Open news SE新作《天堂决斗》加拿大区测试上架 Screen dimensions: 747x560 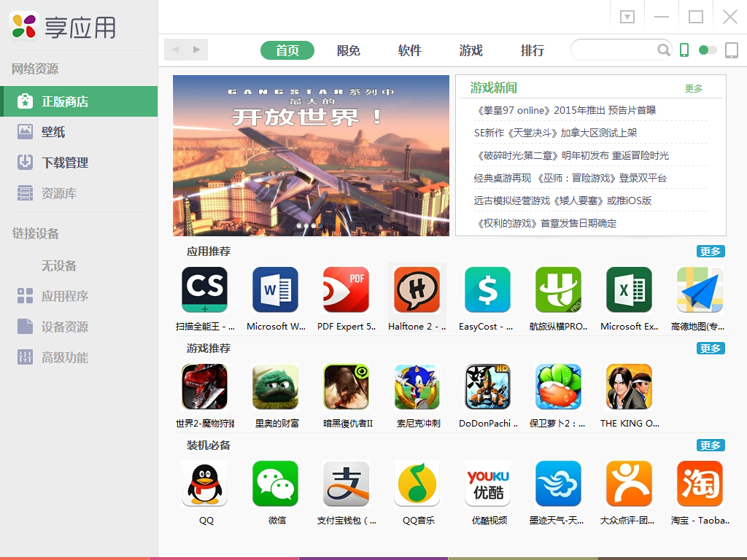click(555, 133)
